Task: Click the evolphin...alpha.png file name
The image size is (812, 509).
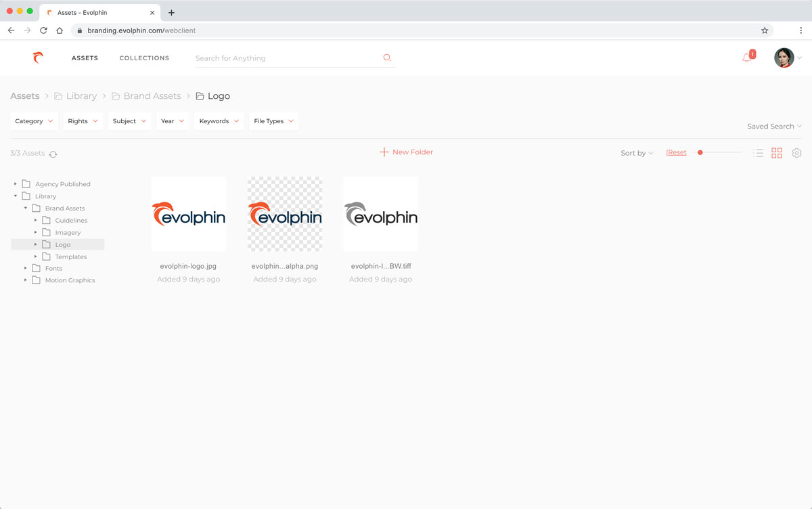Action: point(285,267)
